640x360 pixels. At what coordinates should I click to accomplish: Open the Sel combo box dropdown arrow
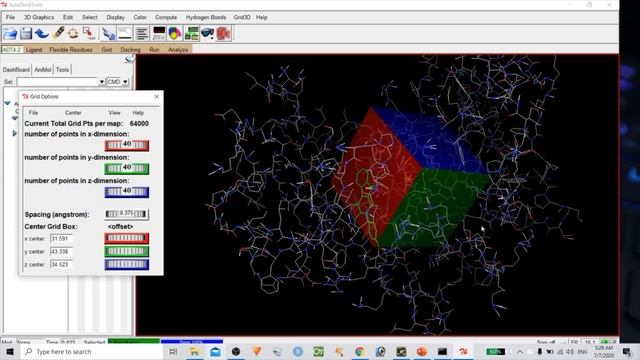(x=101, y=82)
